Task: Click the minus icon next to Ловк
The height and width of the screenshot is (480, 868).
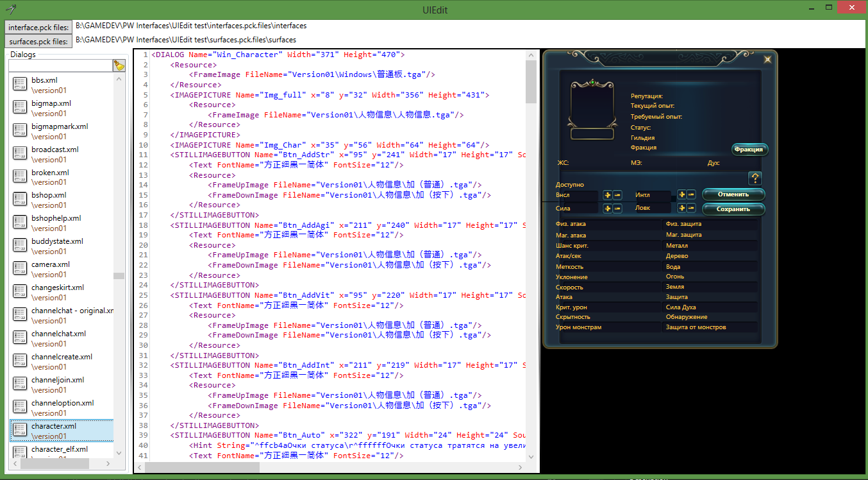Action: tap(691, 209)
